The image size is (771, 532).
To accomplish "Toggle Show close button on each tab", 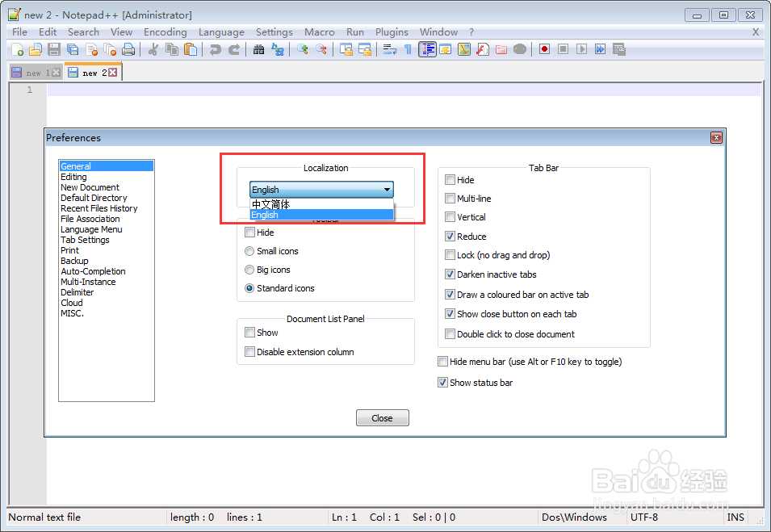I will [x=450, y=314].
